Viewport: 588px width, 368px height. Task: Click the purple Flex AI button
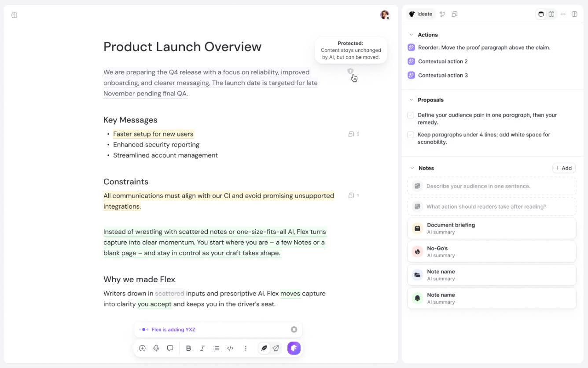tap(294, 348)
